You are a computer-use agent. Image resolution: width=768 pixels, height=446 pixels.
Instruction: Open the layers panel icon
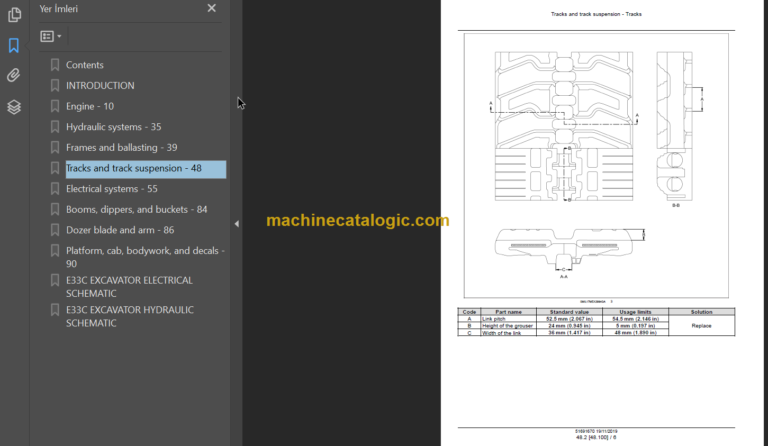coord(14,107)
